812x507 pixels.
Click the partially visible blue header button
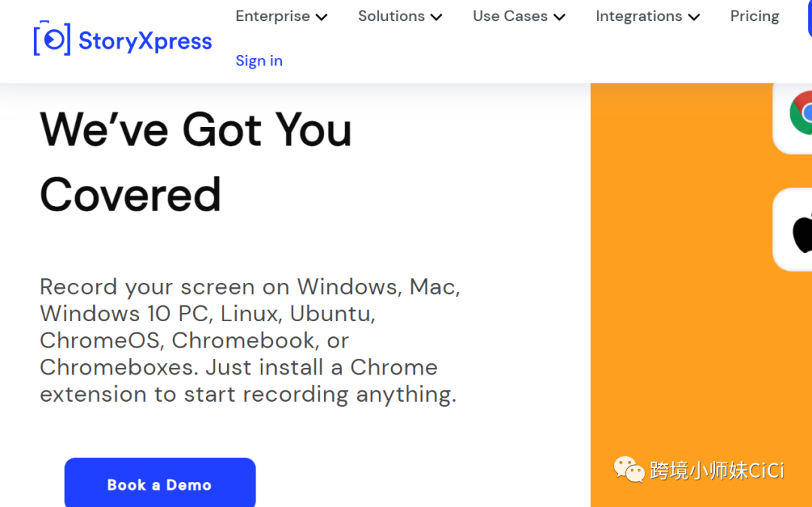click(x=809, y=19)
